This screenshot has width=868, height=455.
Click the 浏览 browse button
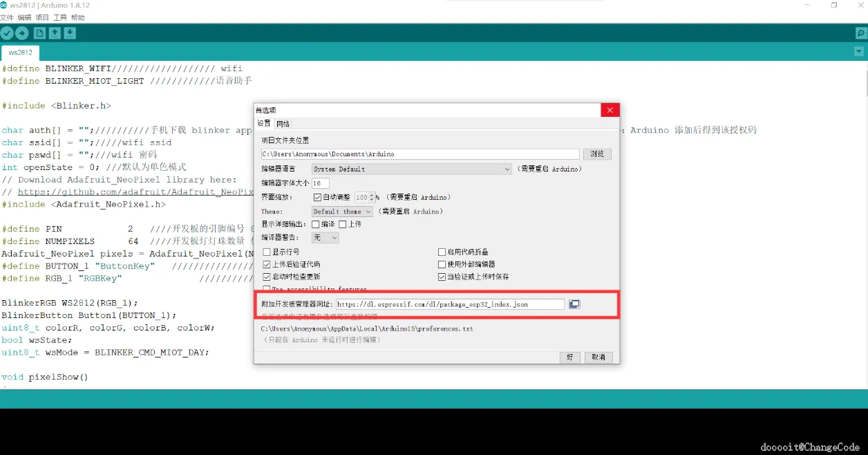pos(597,154)
